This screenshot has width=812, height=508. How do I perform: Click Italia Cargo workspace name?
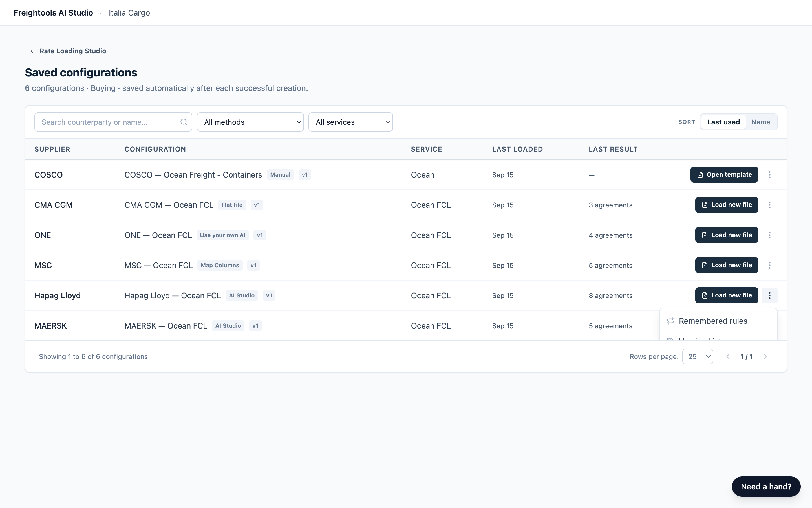tap(129, 13)
